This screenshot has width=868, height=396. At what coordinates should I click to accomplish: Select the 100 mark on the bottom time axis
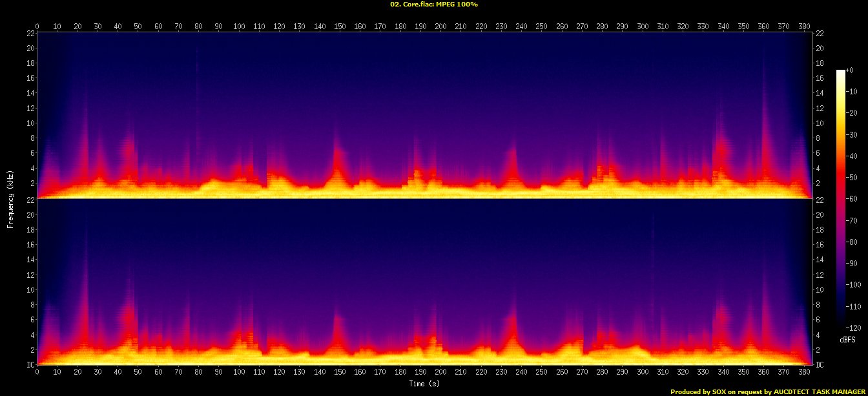[239, 373]
